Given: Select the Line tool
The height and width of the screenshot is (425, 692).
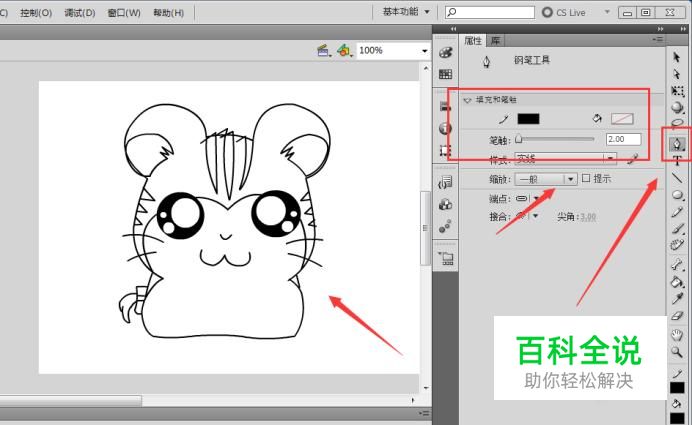Looking at the screenshot, I should click(677, 178).
